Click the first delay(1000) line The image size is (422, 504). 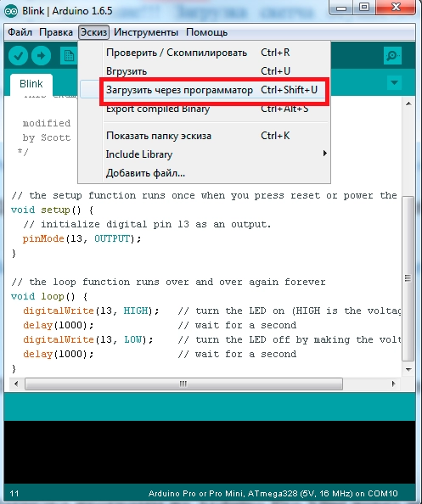coord(59,325)
